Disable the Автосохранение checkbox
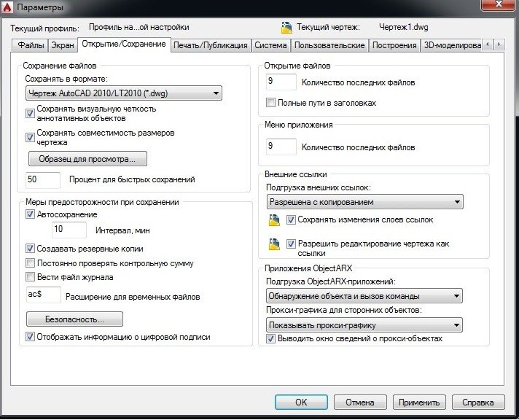The height and width of the screenshot is (420, 519). (x=30, y=214)
